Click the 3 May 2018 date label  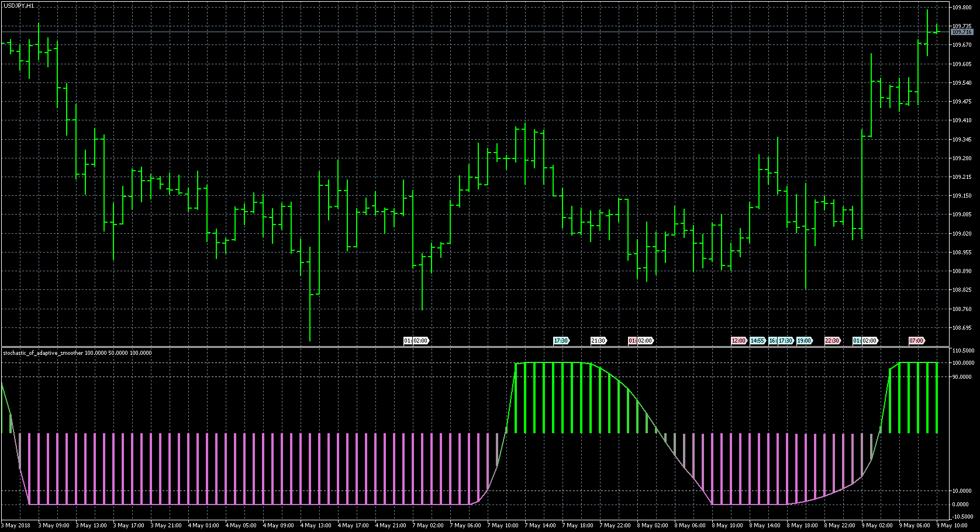[x=18, y=526]
